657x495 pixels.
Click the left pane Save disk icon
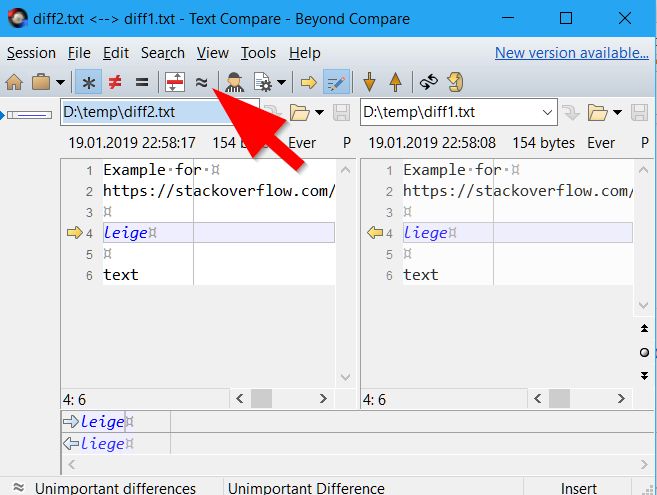[x=341, y=112]
